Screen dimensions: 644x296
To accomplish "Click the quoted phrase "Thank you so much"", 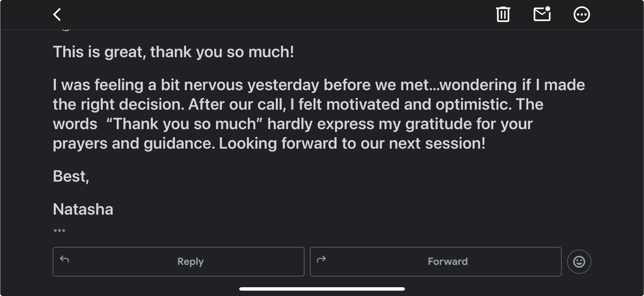I will point(184,124).
